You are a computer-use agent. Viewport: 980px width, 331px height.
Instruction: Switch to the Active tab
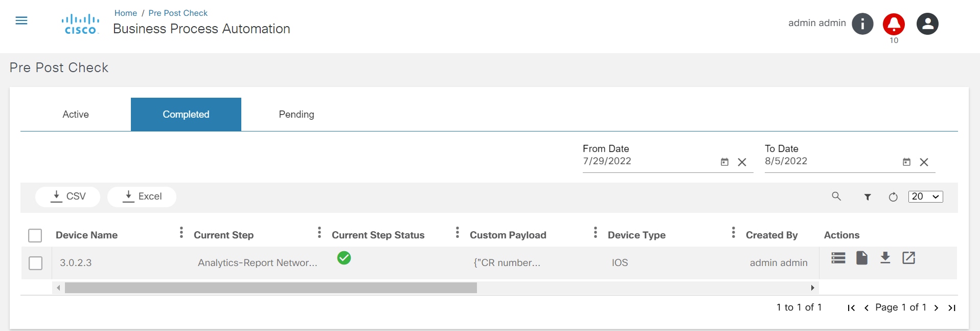(x=76, y=115)
